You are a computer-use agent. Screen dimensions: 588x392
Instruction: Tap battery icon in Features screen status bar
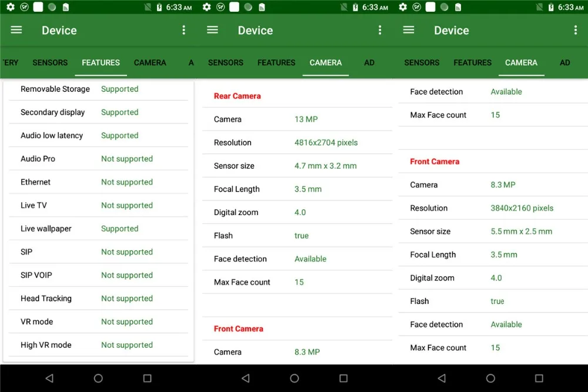click(159, 7)
